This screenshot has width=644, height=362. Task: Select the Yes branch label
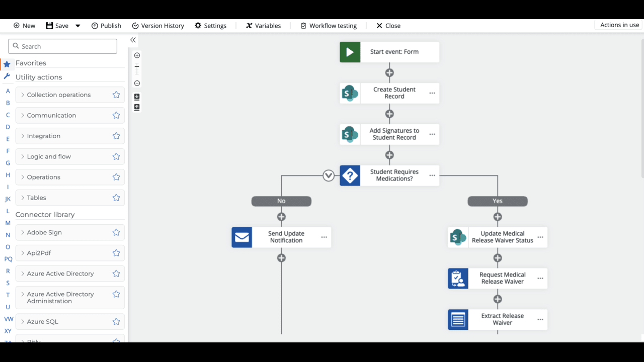click(498, 201)
